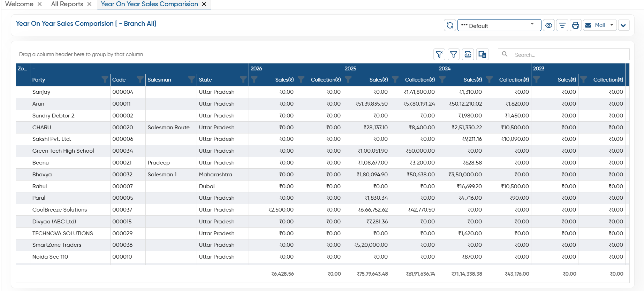Select the 2025 year band header

390,69
